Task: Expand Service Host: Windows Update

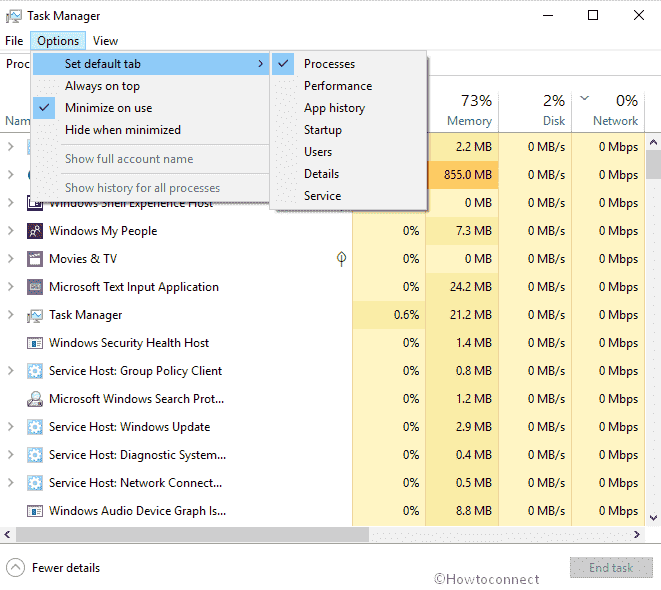Action: pos(11,427)
